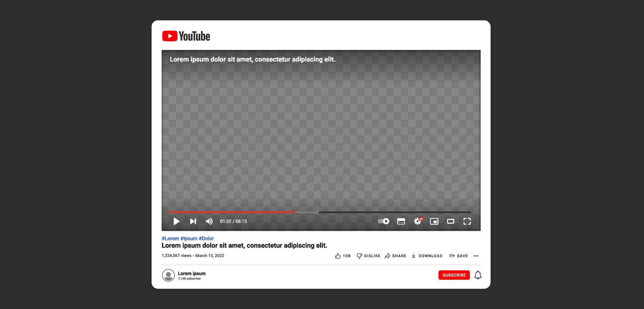Open the three-dot more actions menu
Viewport: 644px width, 309px height.
[476, 256]
